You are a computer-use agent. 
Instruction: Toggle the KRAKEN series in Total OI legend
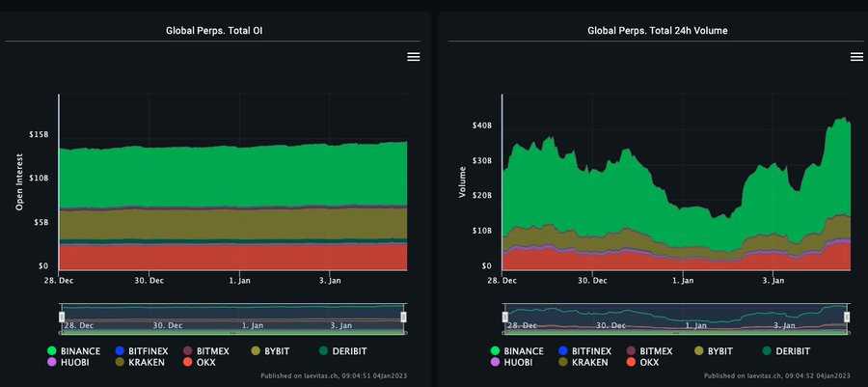coord(145,362)
